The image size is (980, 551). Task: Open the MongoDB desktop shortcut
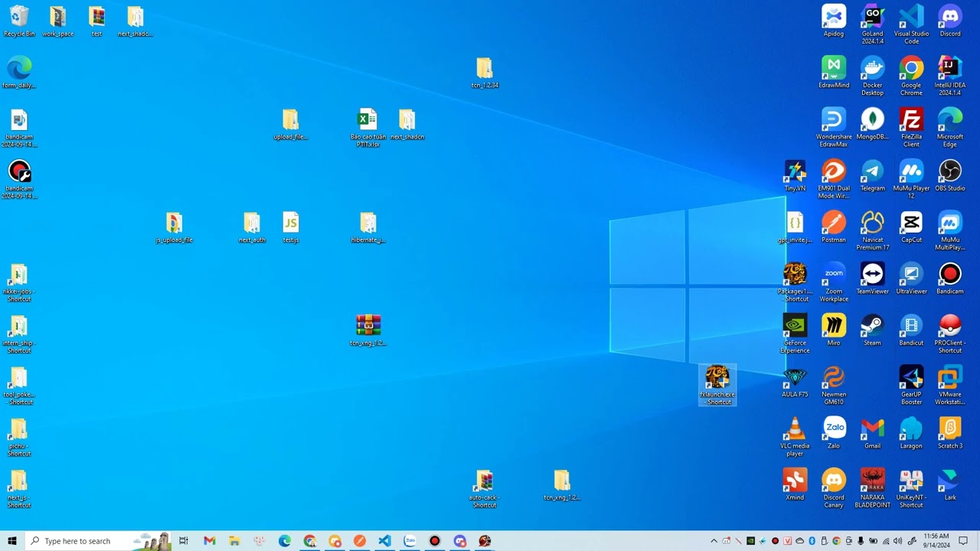click(873, 124)
